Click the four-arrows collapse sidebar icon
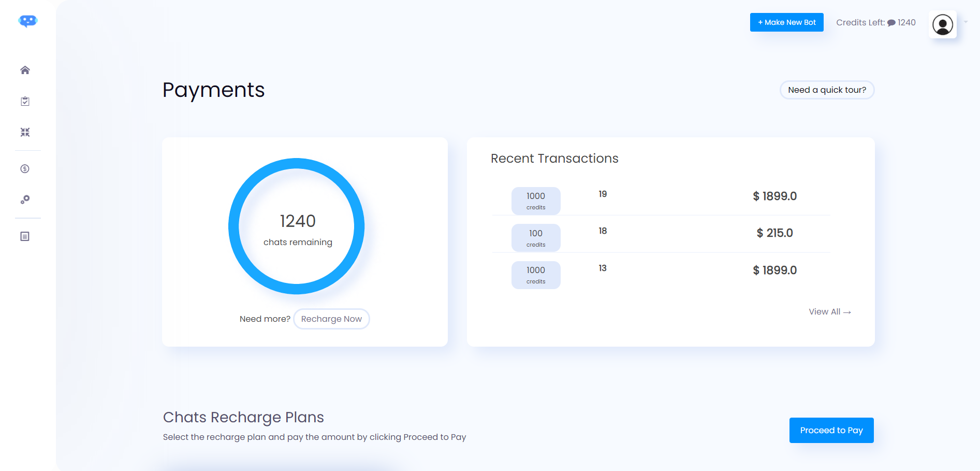Image resolution: width=980 pixels, height=471 pixels. (25, 132)
